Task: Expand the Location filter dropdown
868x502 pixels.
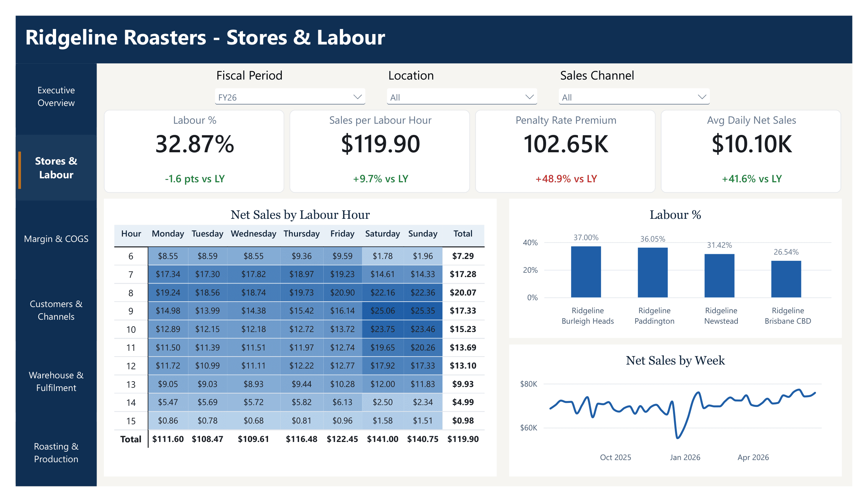Action: pyautogui.click(x=462, y=97)
